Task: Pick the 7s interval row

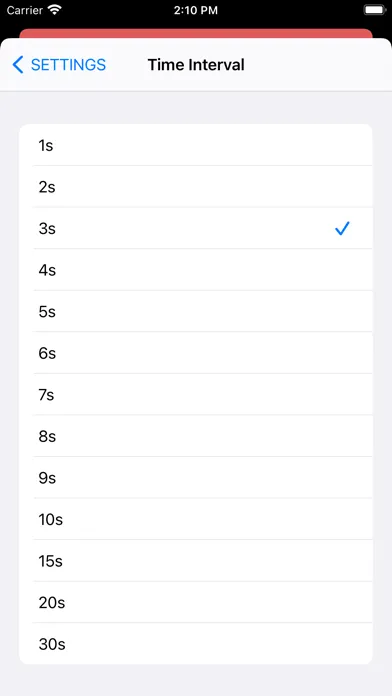Action: (196, 395)
